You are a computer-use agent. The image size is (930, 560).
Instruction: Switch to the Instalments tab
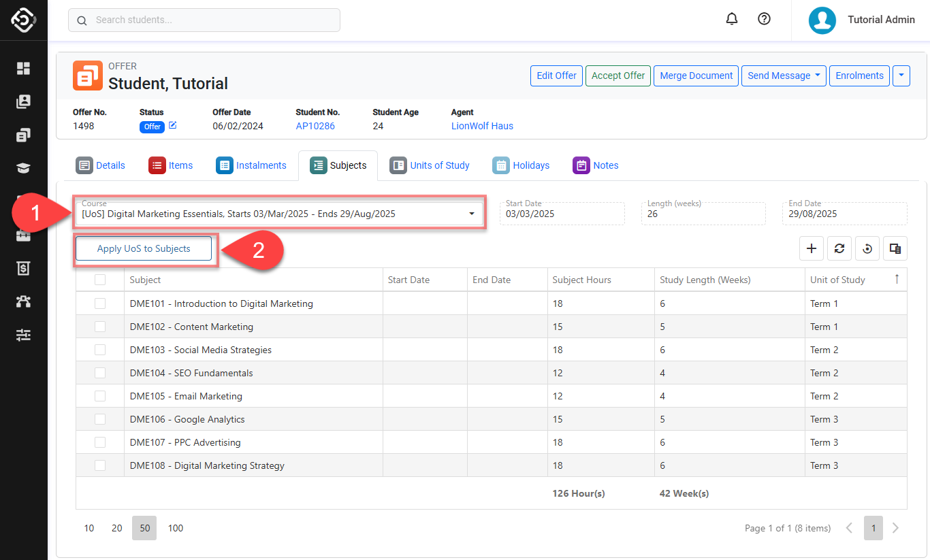tap(251, 165)
